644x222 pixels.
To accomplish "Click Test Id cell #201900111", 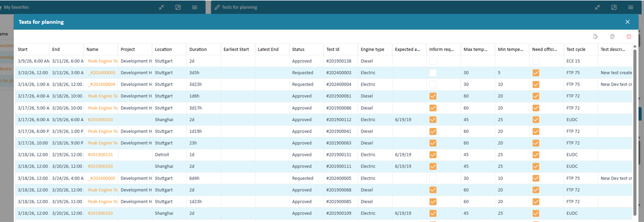I will pos(341,166).
